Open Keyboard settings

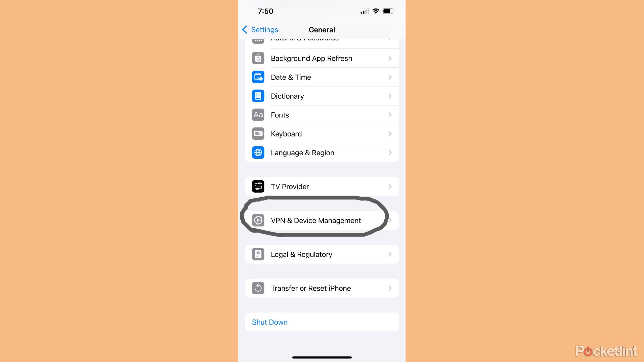coord(322,133)
